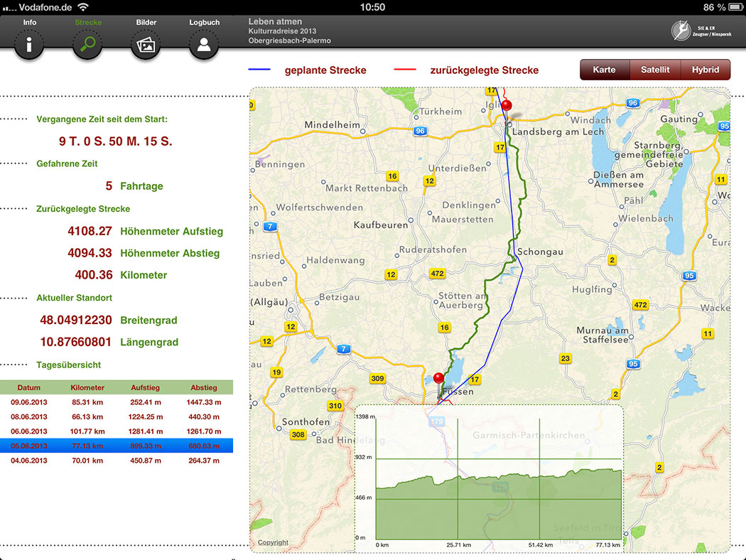Tap the Kilometer column header
The width and height of the screenshot is (746, 560).
tap(87, 387)
